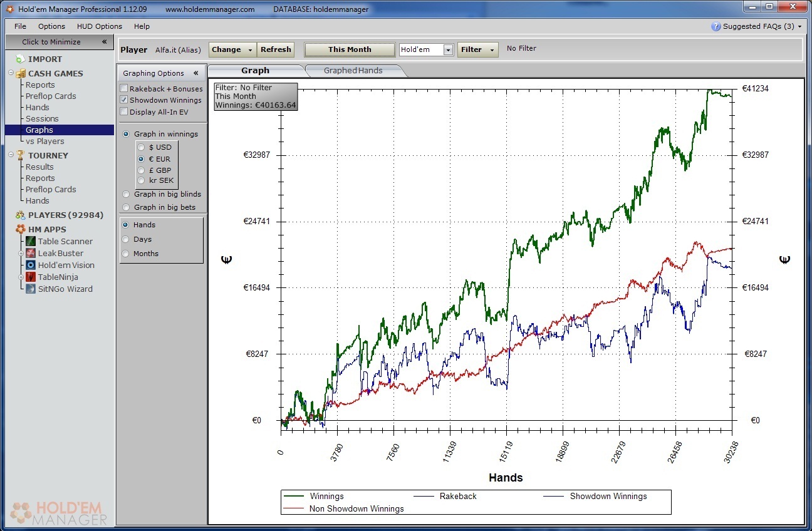This screenshot has width=812, height=531.
Task: Switch to the Graph tab
Action: [x=256, y=70]
